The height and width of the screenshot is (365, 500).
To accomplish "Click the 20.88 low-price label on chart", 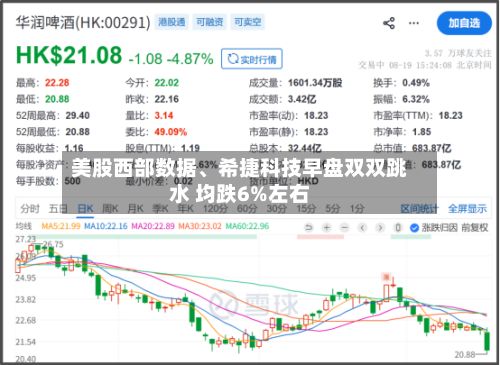I will point(465,354).
